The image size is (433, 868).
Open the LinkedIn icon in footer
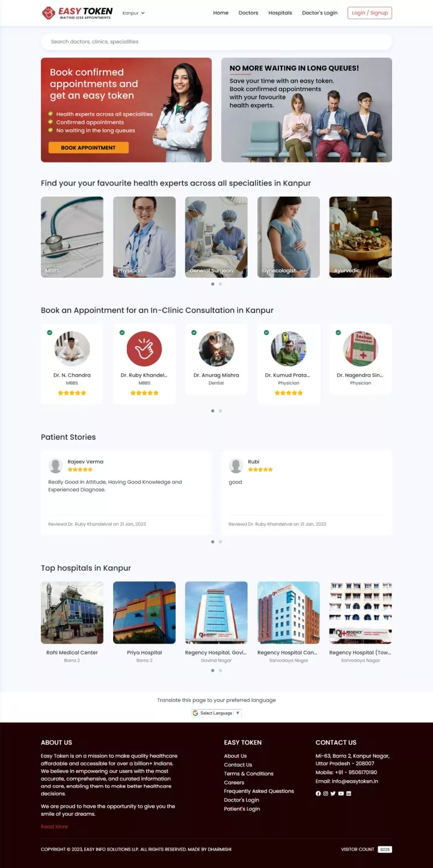coord(349,793)
